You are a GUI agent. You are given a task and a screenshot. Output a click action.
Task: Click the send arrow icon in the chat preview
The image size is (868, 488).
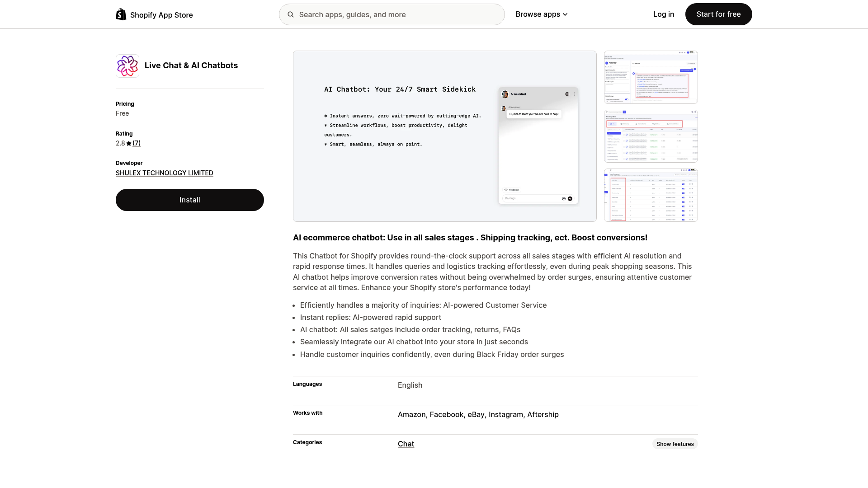click(x=570, y=198)
